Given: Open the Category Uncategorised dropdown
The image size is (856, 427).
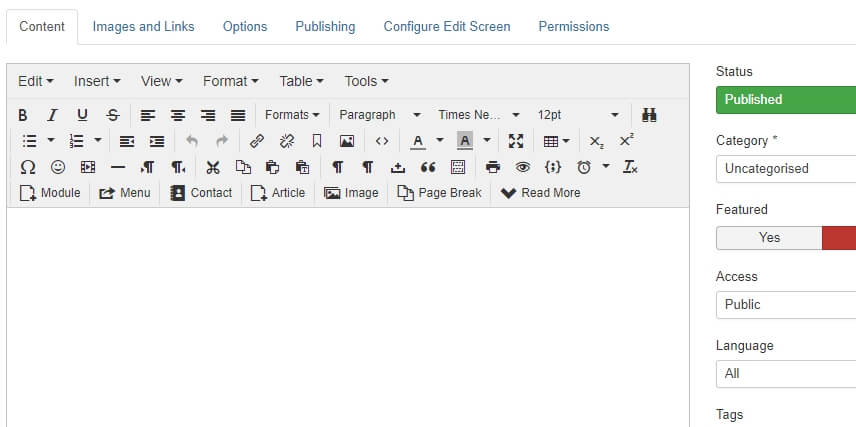Looking at the screenshot, I should pos(785,168).
